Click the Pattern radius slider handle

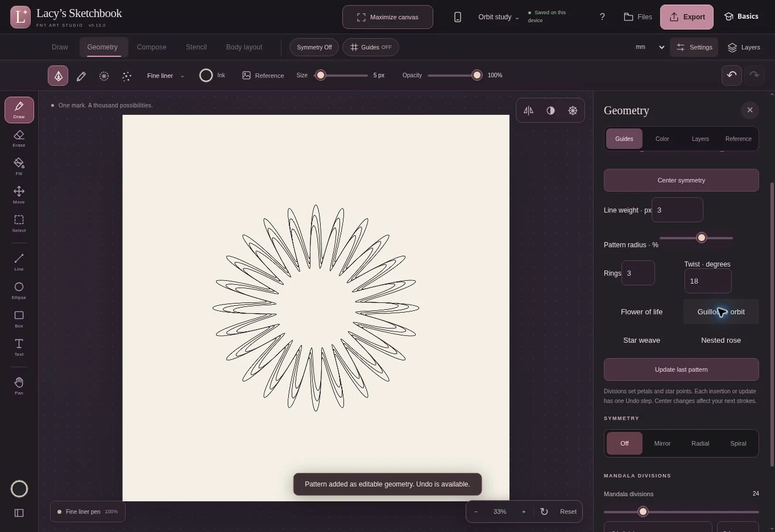(701, 238)
